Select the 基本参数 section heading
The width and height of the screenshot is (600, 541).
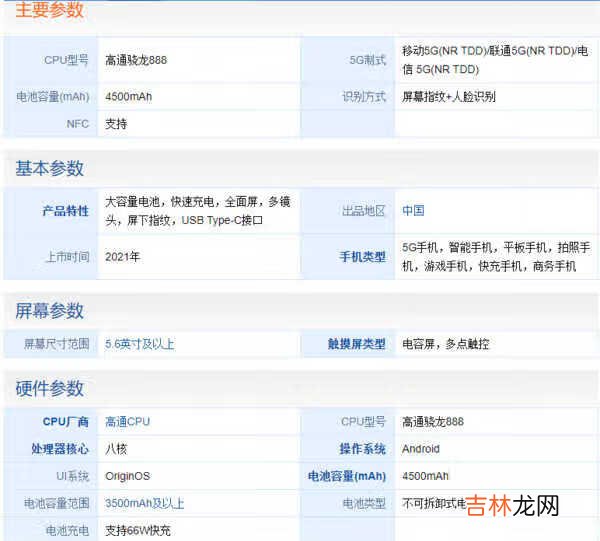coord(49,168)
